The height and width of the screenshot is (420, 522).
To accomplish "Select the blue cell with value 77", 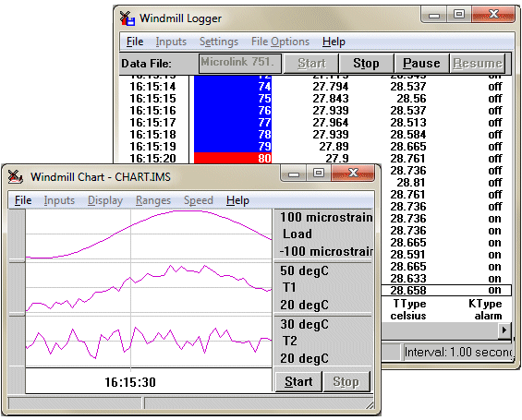I will coord(233,123).
